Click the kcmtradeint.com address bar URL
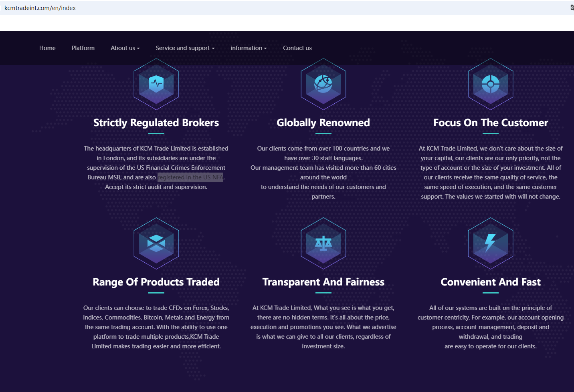 [40, 8]
